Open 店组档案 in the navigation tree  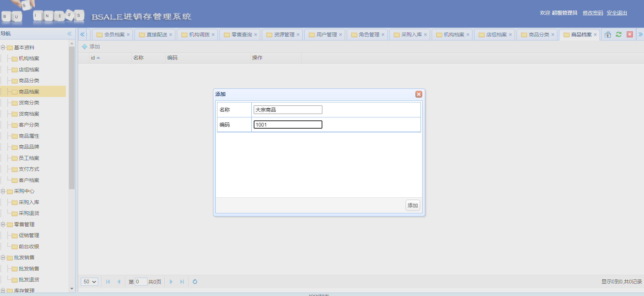(29, 70)
